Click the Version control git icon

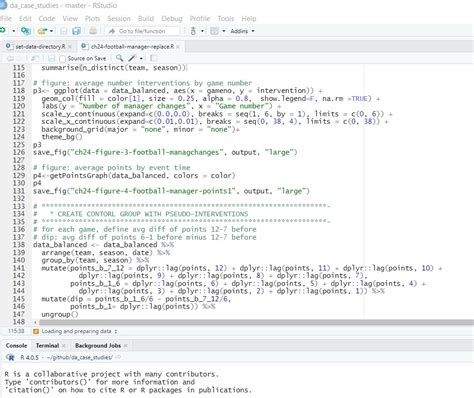click(193, 31)
